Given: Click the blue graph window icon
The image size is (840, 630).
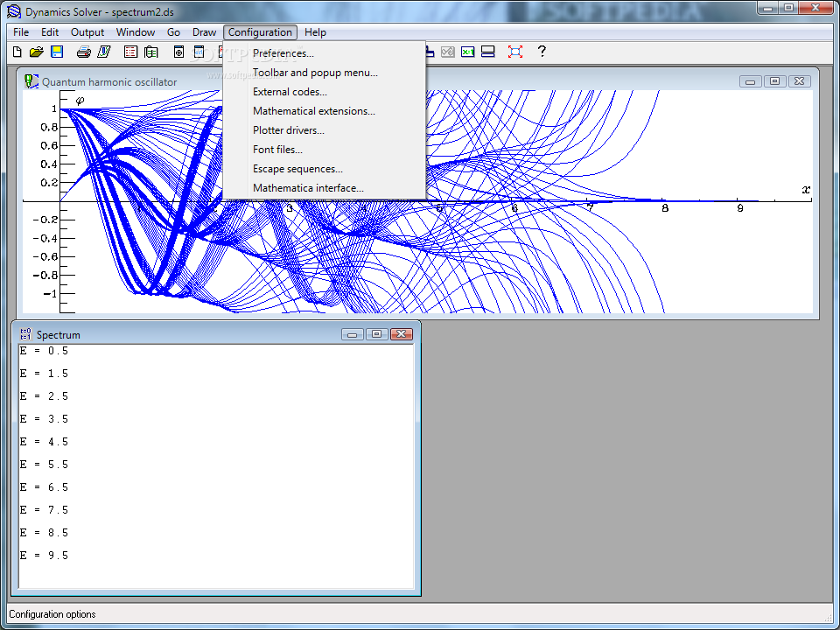Looking at the screenshot, I should point(199,52).
